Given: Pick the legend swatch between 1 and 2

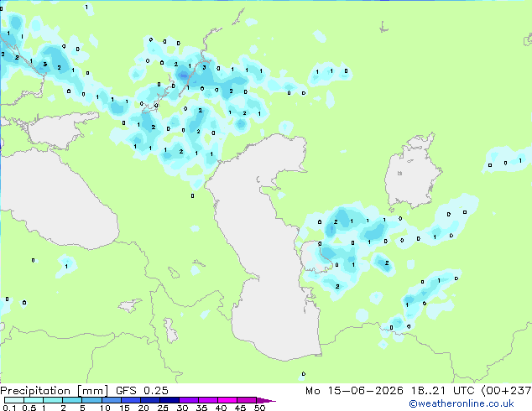Looking at the screenshot, I should [53, 400].
